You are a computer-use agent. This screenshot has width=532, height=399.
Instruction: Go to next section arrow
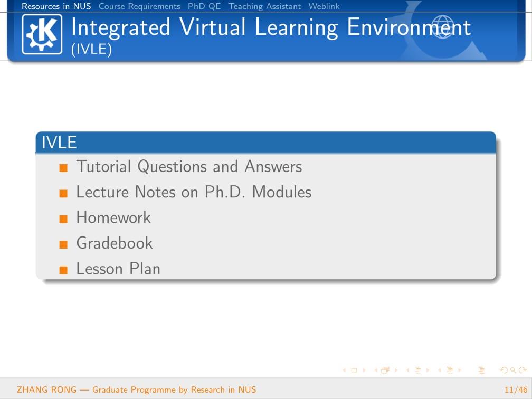(460, 370)
